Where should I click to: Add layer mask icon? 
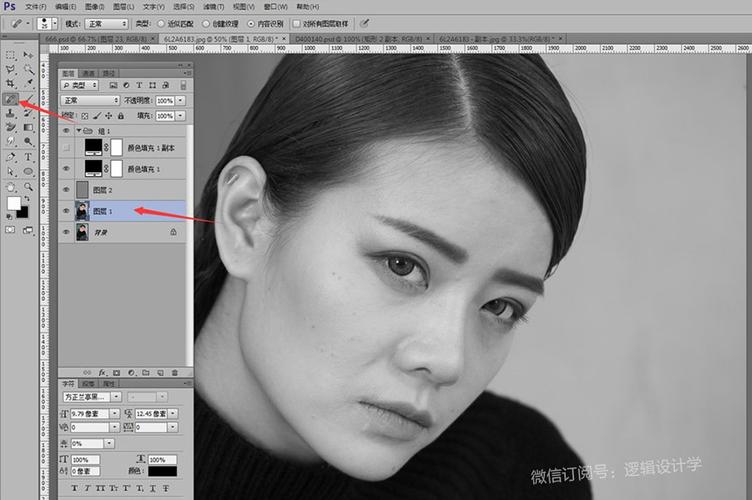117,372
